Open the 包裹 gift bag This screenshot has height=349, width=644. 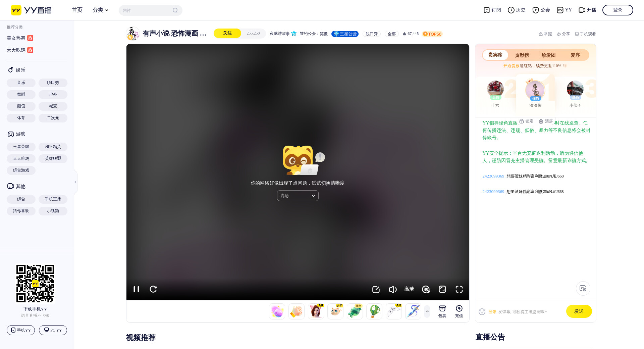[442, 311]
